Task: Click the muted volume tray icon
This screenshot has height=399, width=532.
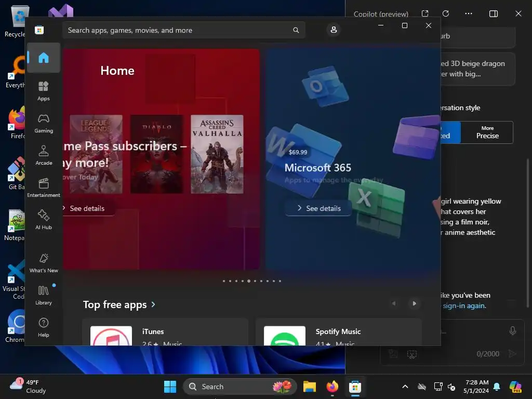Action: pos(451,387)
